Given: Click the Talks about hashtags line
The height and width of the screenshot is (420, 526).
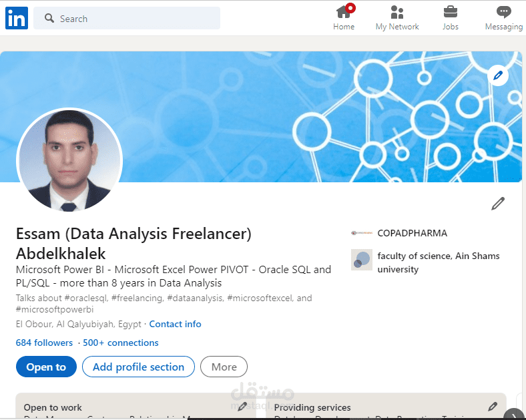Looking at the screenshot, I should pos(164,304).
